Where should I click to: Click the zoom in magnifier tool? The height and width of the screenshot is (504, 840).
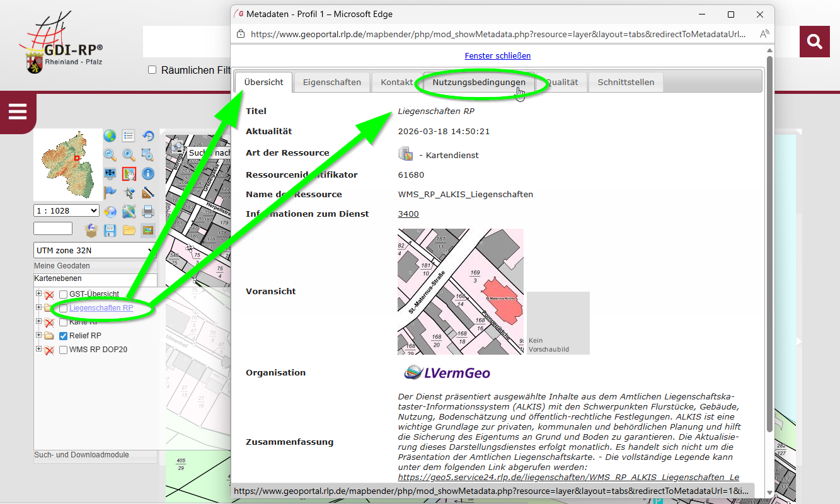(129, 155)
